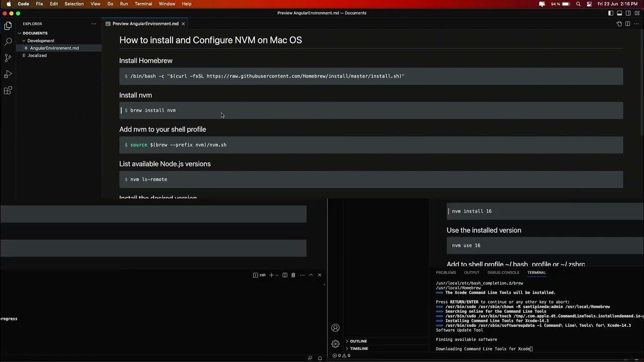Image resolution: width=644 pixels, height=362 pixels.
Task: Toggle primary side bar layout icon
Action: click(610, 13)
